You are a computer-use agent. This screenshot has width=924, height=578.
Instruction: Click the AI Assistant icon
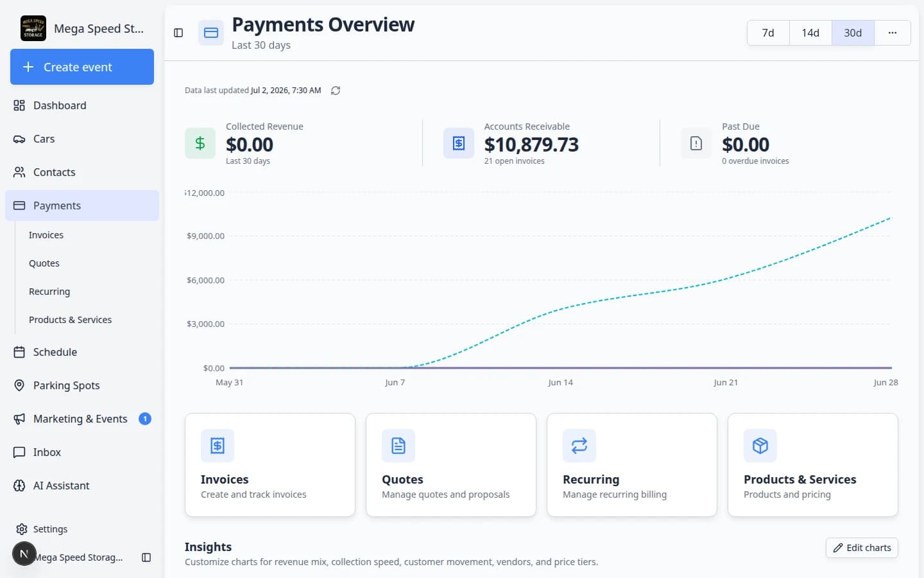point(19,486)
